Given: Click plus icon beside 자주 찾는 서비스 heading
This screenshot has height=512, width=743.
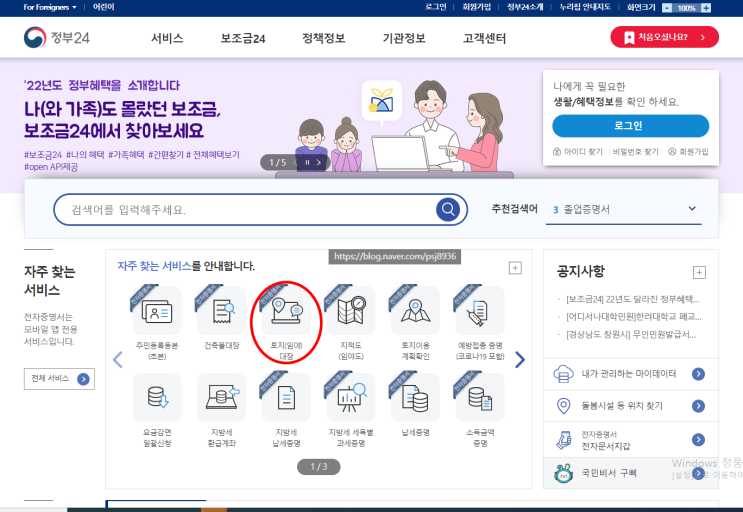Looking at the screenshot, I should (515, 268).
